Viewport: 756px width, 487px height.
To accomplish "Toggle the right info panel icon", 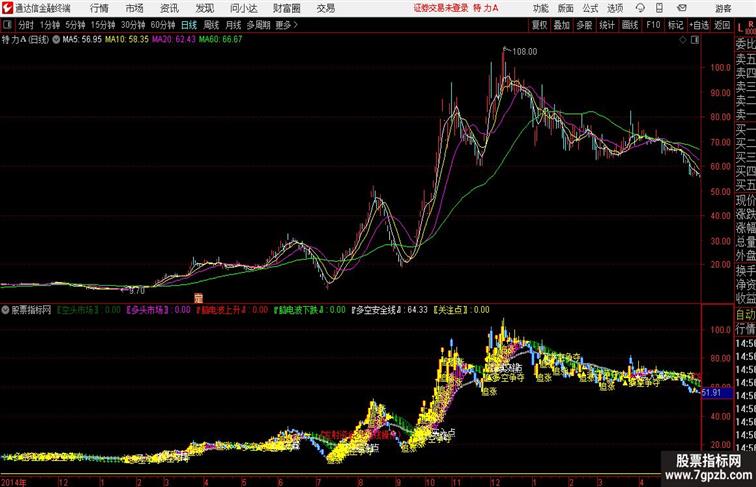I will coord(695,40).
